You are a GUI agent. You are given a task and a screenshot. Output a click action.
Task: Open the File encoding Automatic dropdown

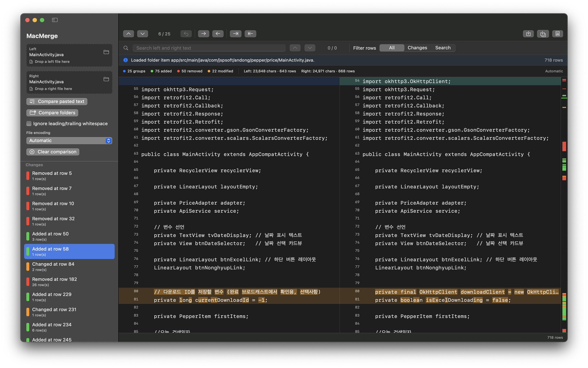(x=69, y=140)
